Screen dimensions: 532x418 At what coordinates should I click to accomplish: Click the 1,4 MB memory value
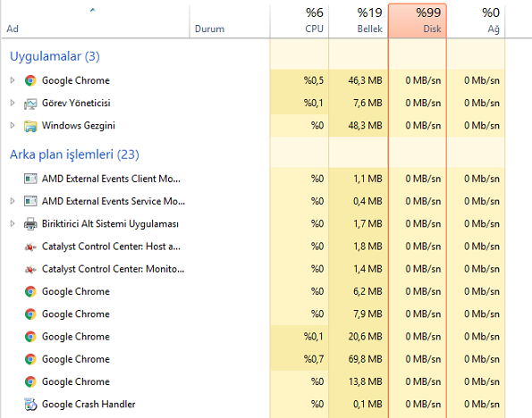coord(367,269)
